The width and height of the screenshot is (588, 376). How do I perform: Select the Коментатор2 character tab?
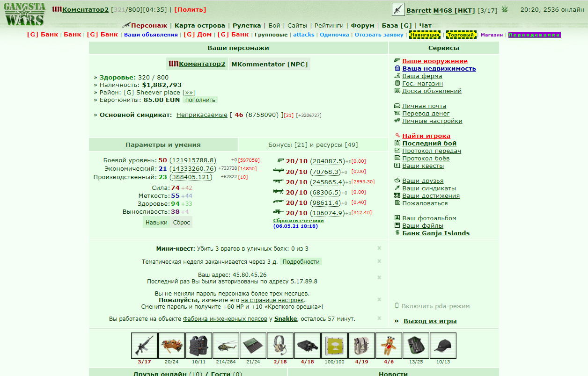point(197,64)
